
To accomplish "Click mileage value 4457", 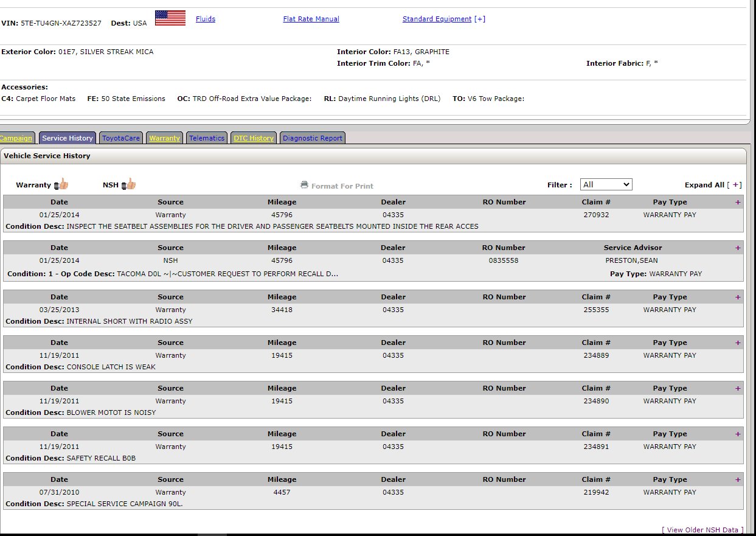I will pyautogui.click(x=282, y=492).
